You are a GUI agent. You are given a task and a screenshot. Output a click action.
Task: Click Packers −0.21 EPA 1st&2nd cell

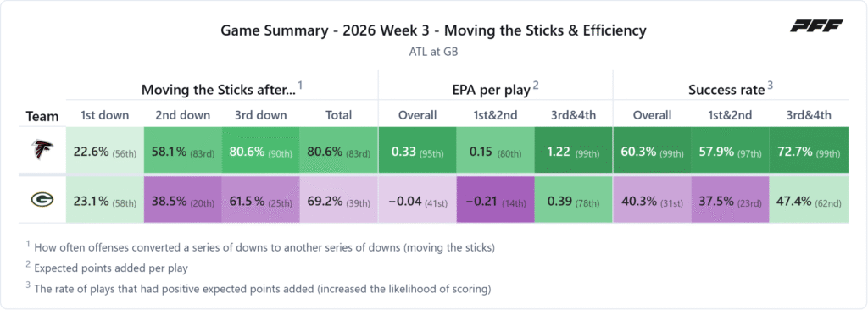pos(495,200)
